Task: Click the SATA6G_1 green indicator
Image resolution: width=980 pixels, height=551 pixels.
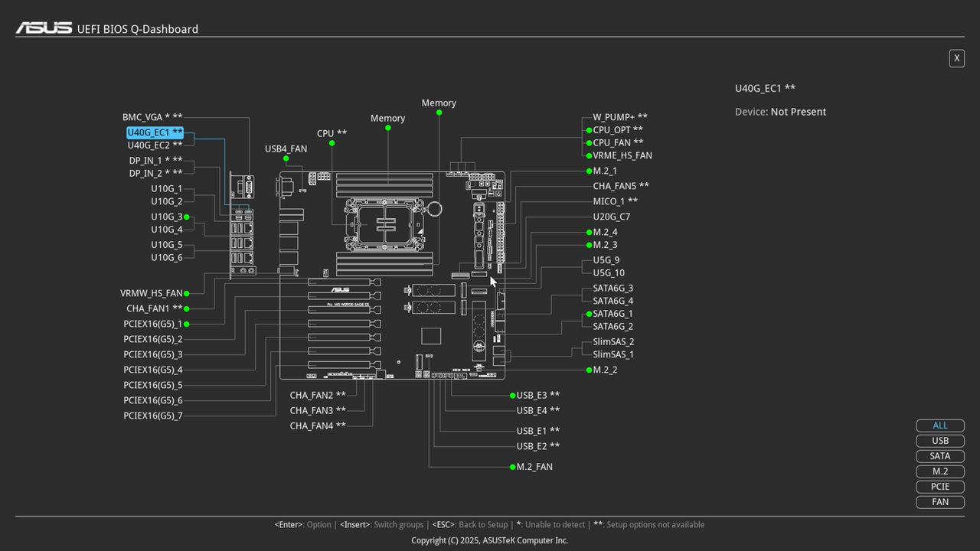Action: pyautogui.click(x=588, y=314)
